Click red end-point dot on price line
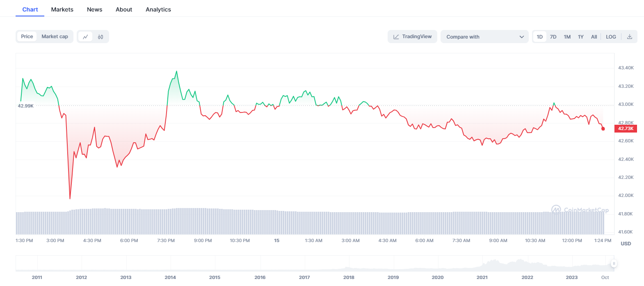 pyautogui.click(x=603, y=129)
